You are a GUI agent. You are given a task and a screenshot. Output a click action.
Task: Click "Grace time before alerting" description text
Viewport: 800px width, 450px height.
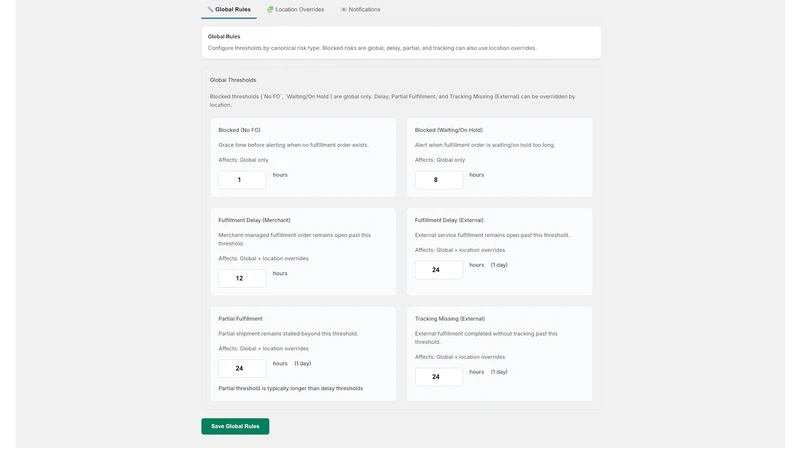293,145
